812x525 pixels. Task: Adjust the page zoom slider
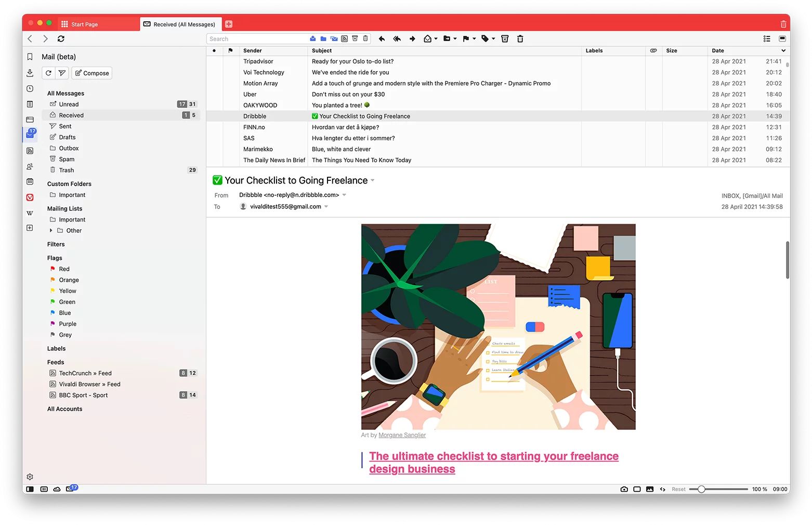coord(718,489)
